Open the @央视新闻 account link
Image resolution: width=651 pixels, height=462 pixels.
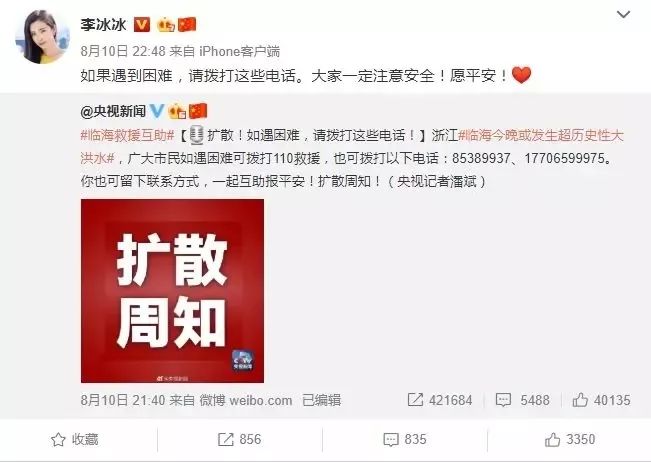tap(113, 111)
